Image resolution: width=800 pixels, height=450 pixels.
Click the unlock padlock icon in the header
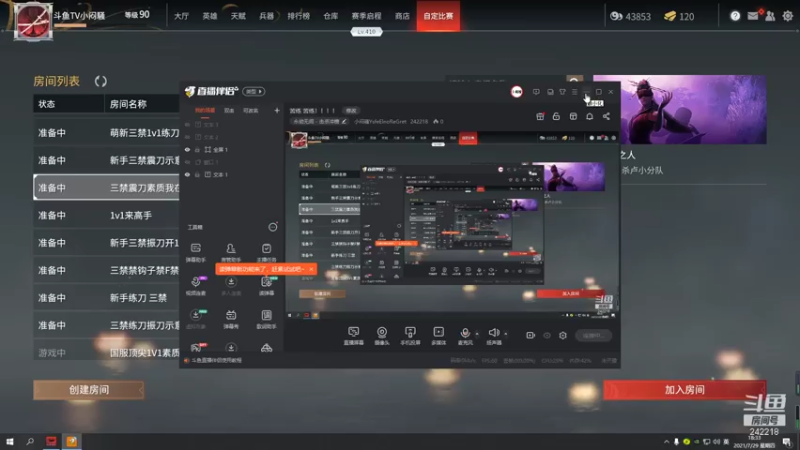coord(556,116)
